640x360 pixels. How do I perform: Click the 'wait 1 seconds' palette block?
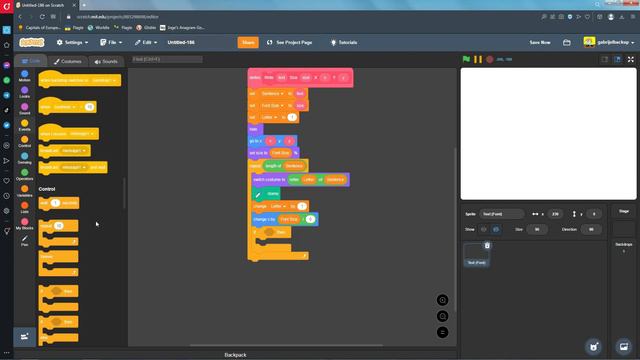[59, 203]
